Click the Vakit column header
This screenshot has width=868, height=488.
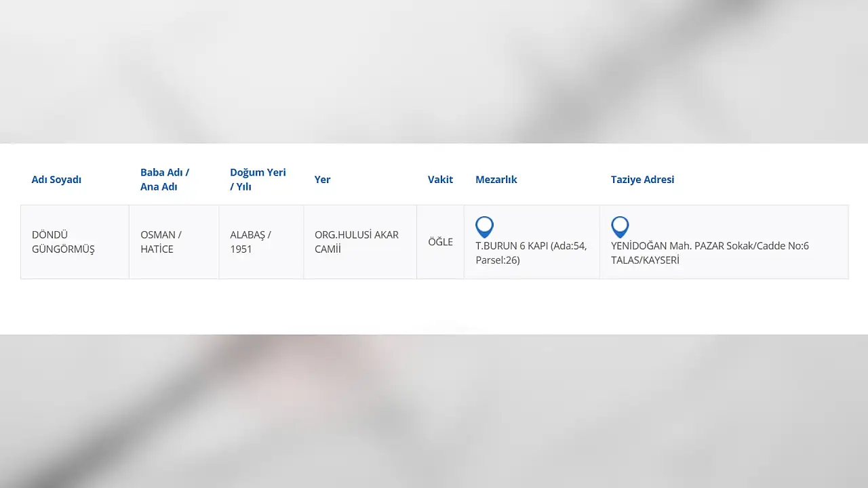[440, 180]
